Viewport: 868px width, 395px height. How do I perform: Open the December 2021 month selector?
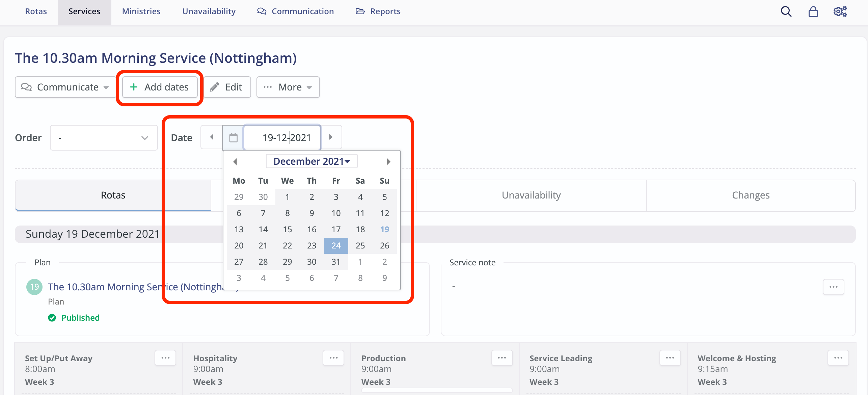[311, 161]
